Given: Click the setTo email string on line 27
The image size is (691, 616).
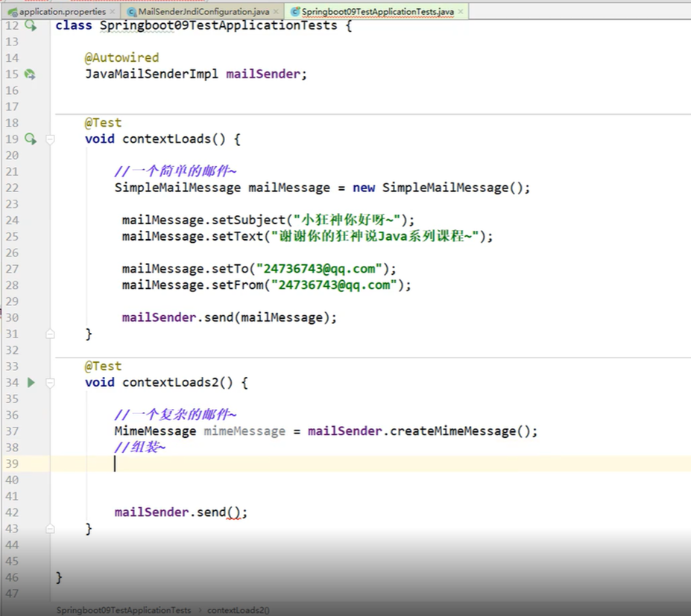Looking at the screenshot, I should 319,269.
